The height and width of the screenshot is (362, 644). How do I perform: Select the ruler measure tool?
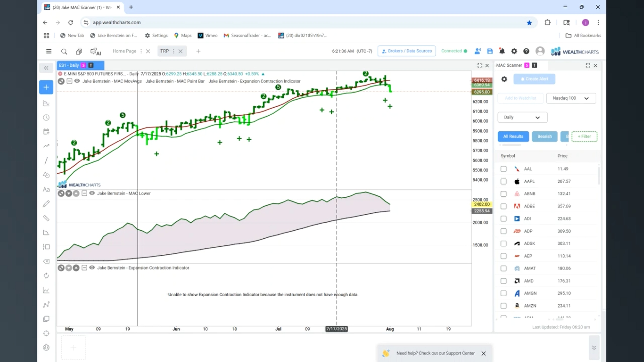[x=46, y=218]
